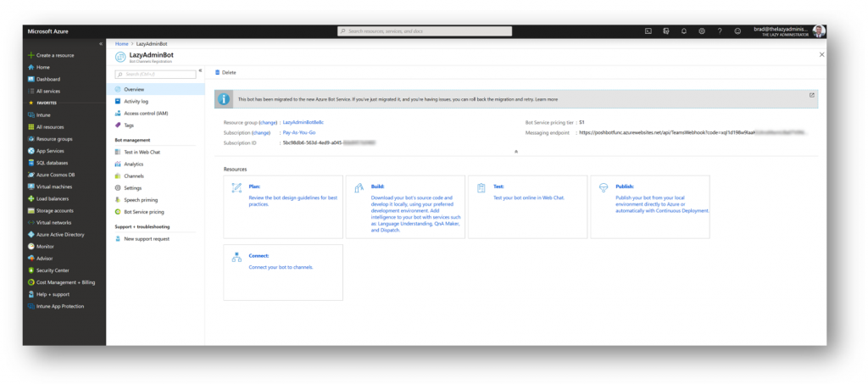
Task: Close the LazyAdminBot blade
Action: click(x=821, y=55)
